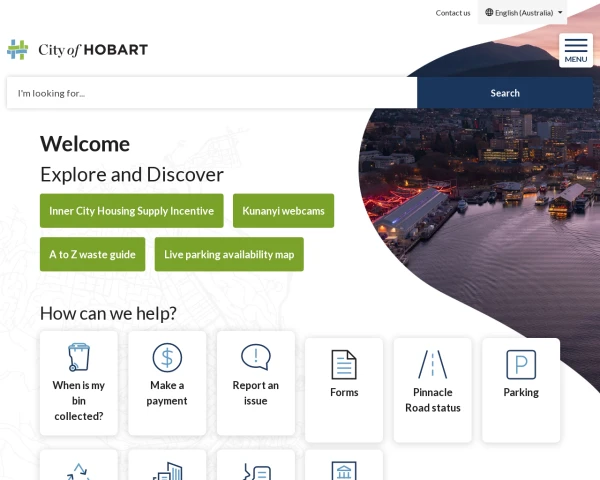Open the English (Australia) language dropdown
The width and height of the screenshot is (600, 480).
pos(522,12)
